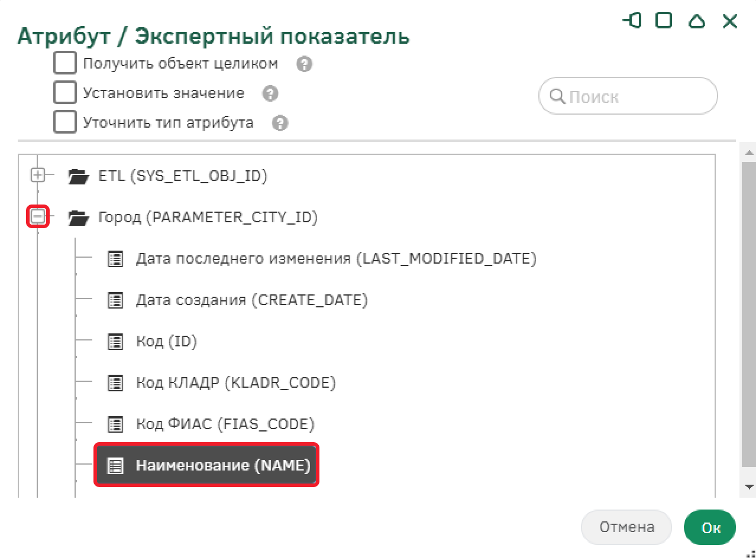The width and height of the screenshot is (756, 558).
Task: Click the Отмена button
Action: point(626,527)
